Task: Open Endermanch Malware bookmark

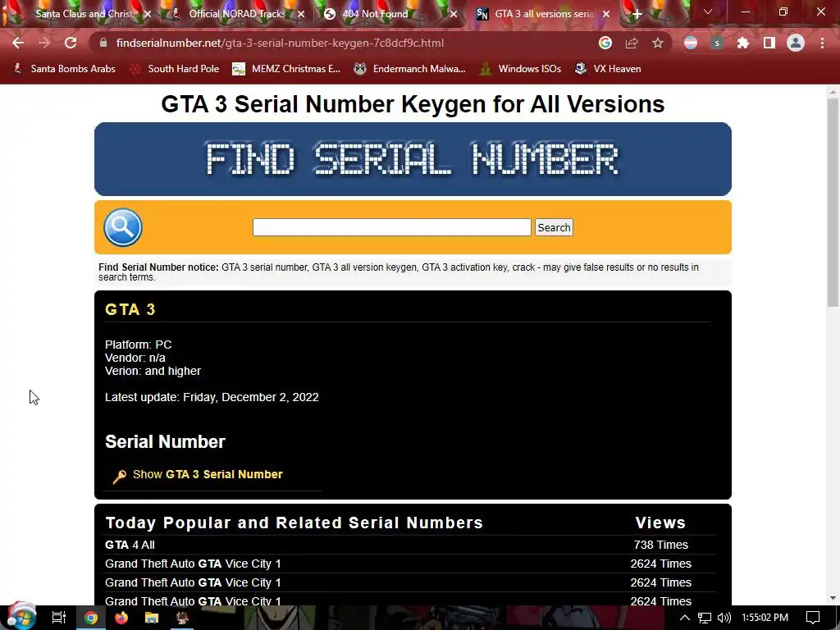Action: coord(410,69)
